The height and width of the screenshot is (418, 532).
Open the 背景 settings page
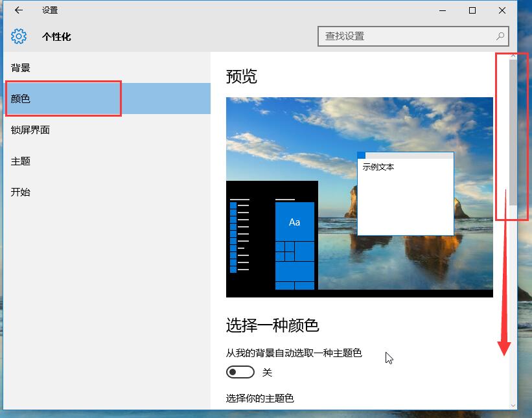107,67
